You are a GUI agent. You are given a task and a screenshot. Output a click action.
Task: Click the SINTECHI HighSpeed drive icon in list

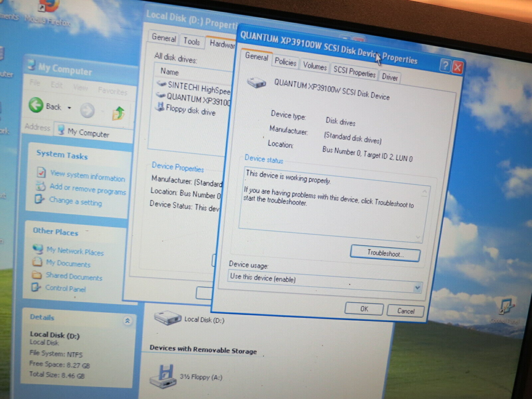(161, 84)
